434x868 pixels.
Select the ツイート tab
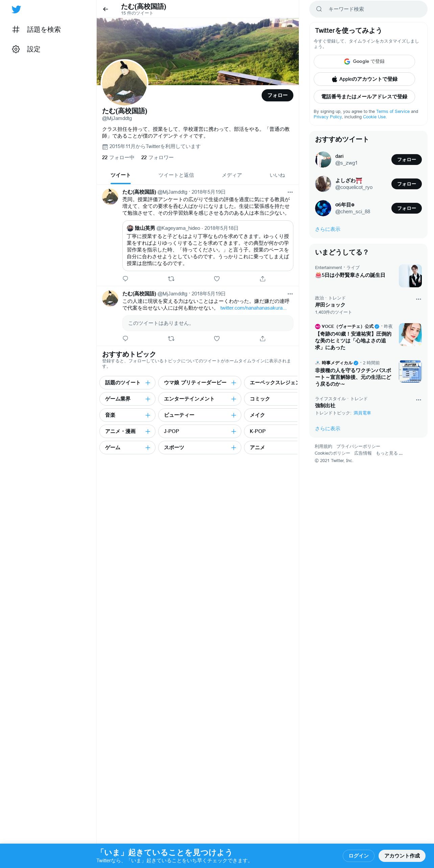tap(120, 175)
